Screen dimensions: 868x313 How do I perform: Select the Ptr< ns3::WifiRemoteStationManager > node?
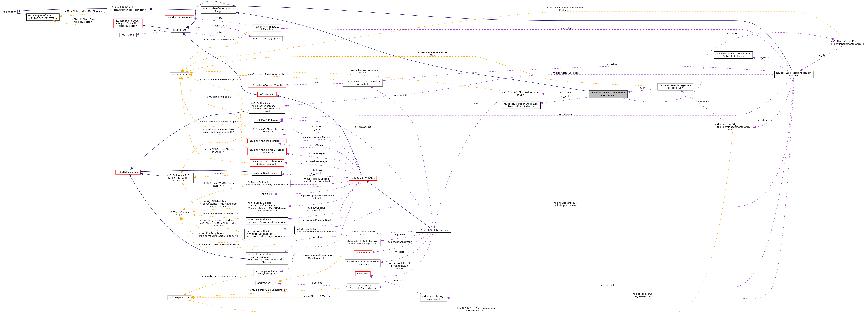[267, 163]
